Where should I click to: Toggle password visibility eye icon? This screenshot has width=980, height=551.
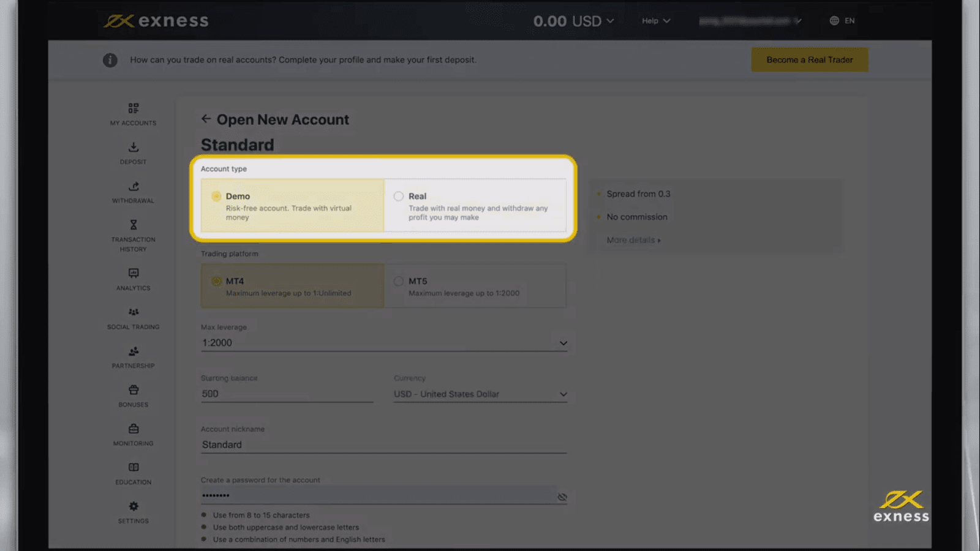click(x=562, y=497)
